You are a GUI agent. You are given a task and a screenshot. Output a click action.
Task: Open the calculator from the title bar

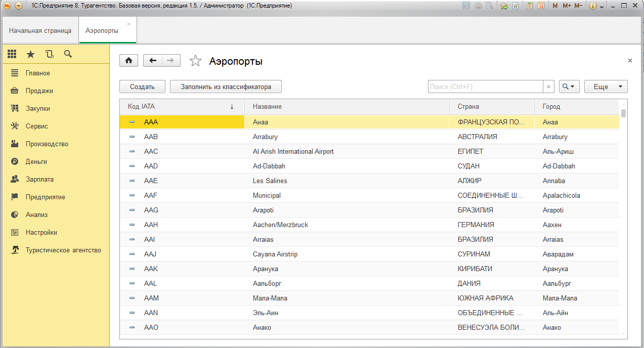pyautogui.click(x=530, y=6)
